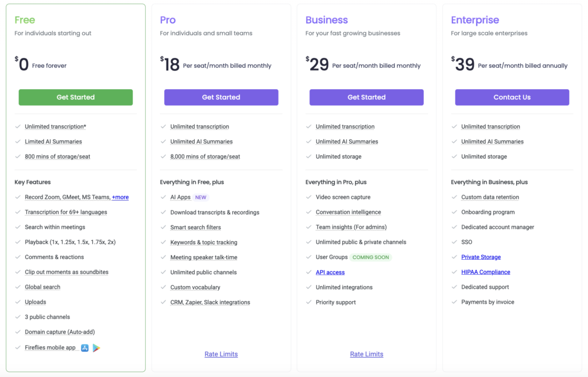Screen dimensions: 588x377
Task: Click Get Started under the Pro plan
Action: point(221,97)
